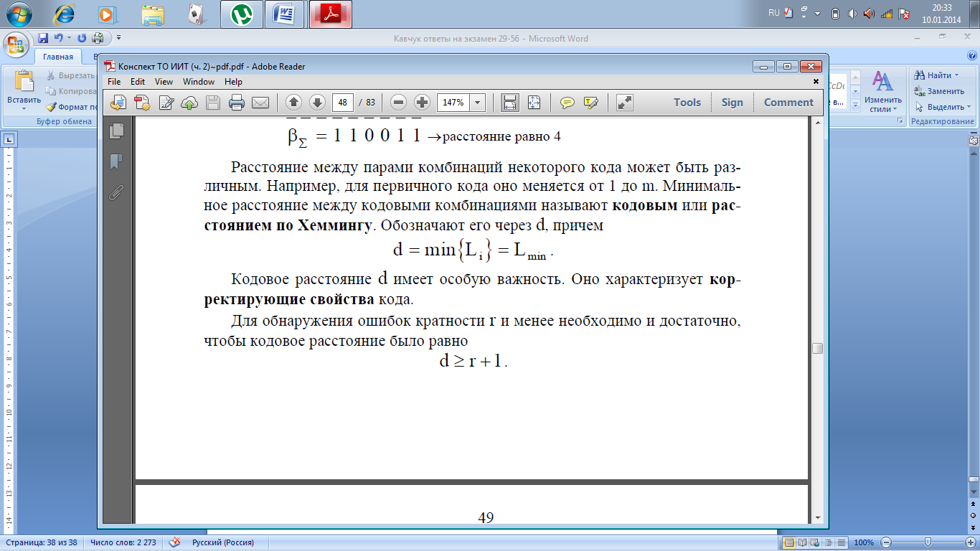
Task: Show attachments paperclip panel
Action: (116, 192)
